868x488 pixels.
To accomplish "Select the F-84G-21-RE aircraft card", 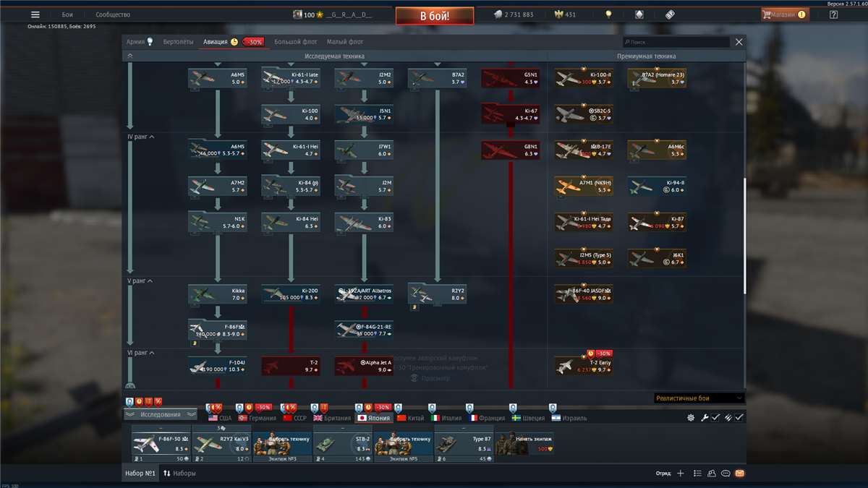I will click(364, 330).
